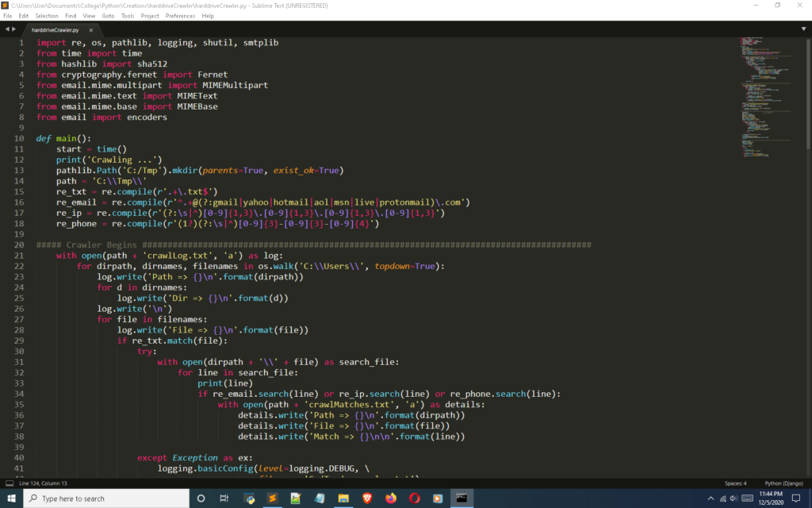812x508 pixels.
Task: Open the Project menu
Action: click(150, 16)
